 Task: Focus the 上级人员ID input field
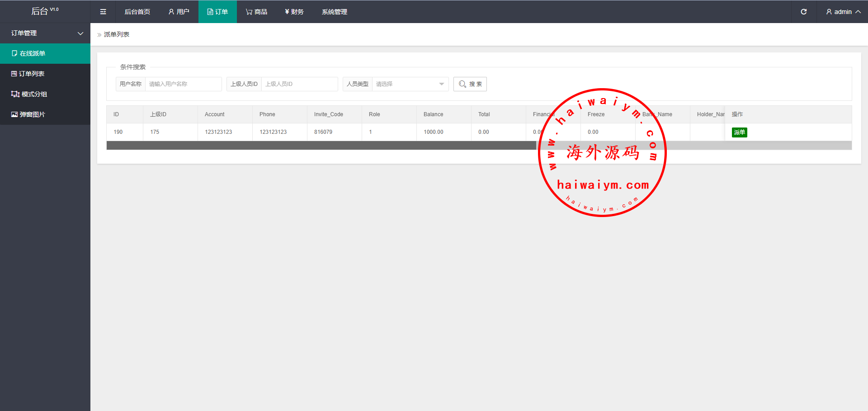point(299,84)
